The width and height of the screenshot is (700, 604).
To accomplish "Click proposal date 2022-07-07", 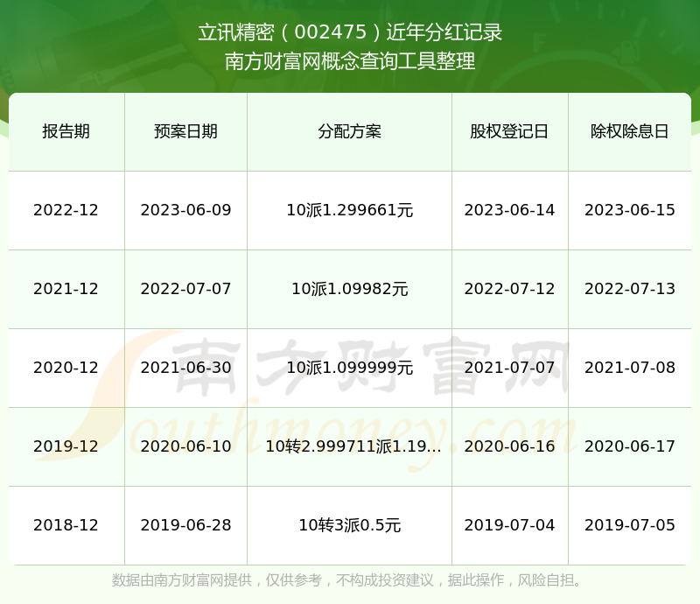I will [x=185, y=289].
